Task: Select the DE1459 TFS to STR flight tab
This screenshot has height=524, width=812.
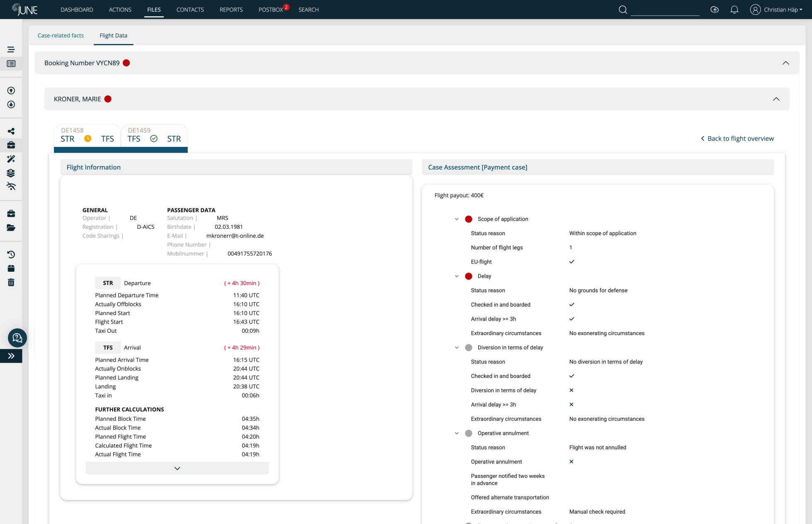Action: coord(154,135)
